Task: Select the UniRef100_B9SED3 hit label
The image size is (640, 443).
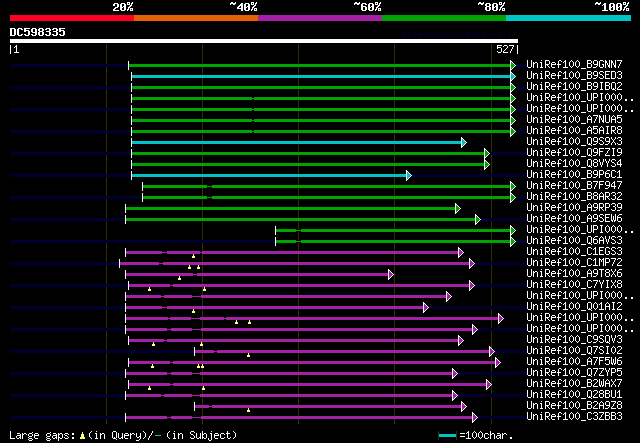Action: [x=574, y=76]
